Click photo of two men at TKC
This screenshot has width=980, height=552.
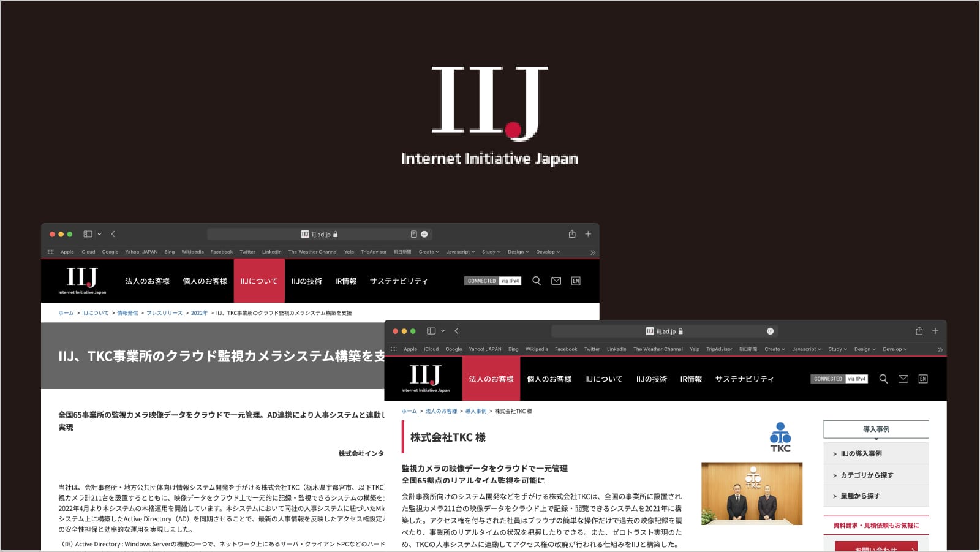coord(752,494)
